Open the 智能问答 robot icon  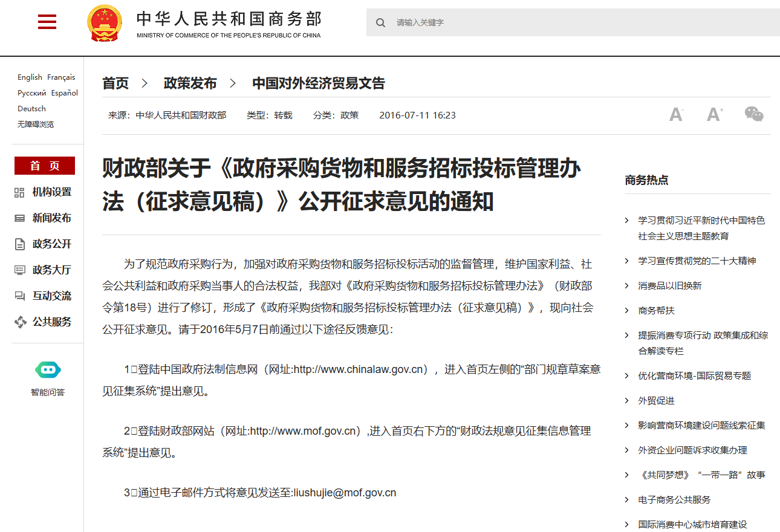tap(48, 370)
